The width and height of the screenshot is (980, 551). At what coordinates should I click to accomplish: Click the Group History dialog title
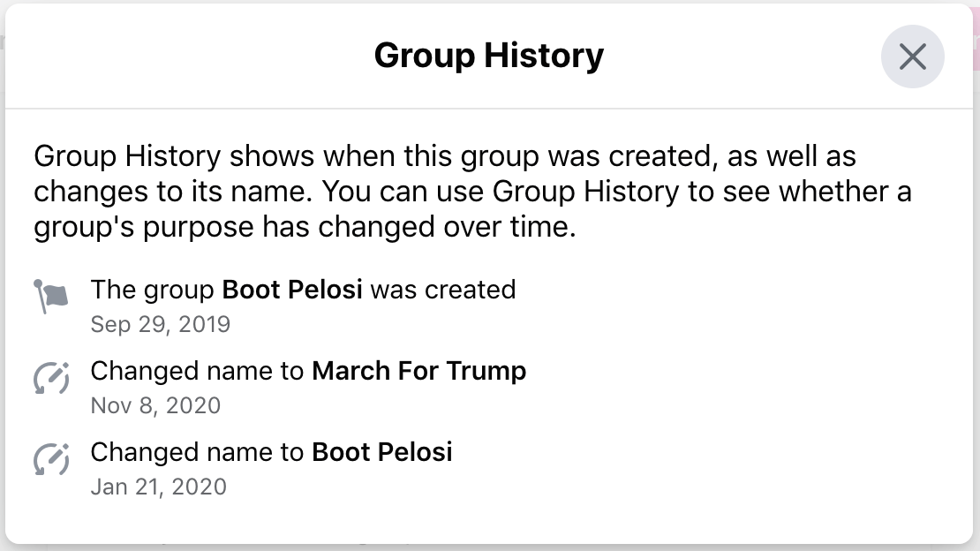point(489,56)
